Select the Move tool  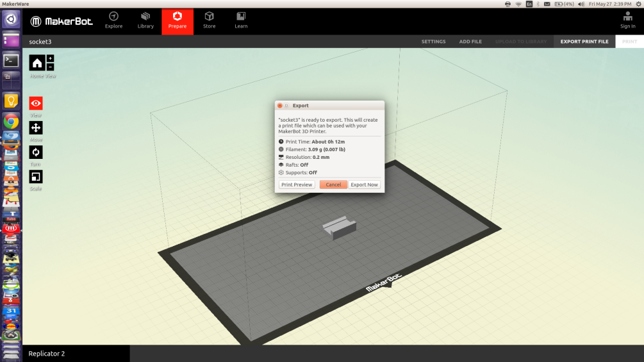click(x=36, y=128)
